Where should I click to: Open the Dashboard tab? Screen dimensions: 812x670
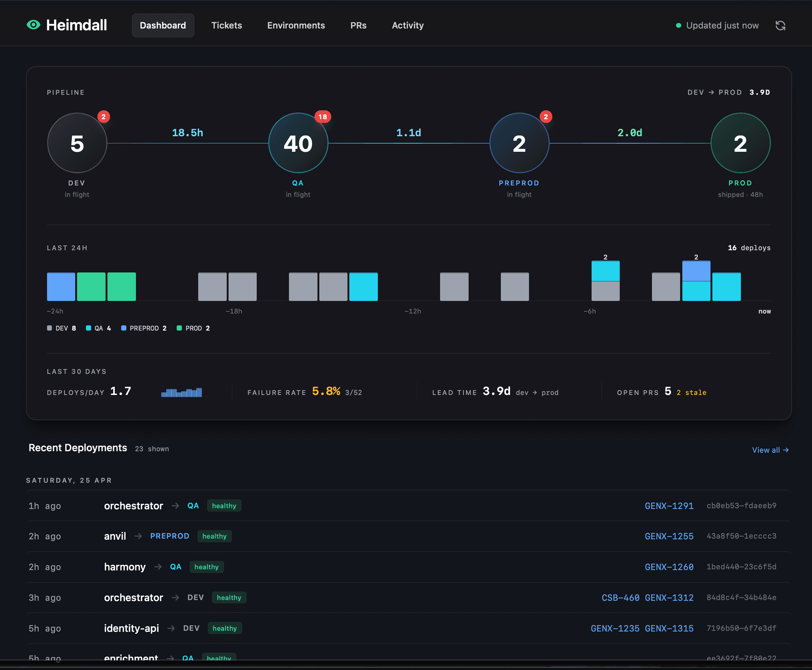(163, 26)
